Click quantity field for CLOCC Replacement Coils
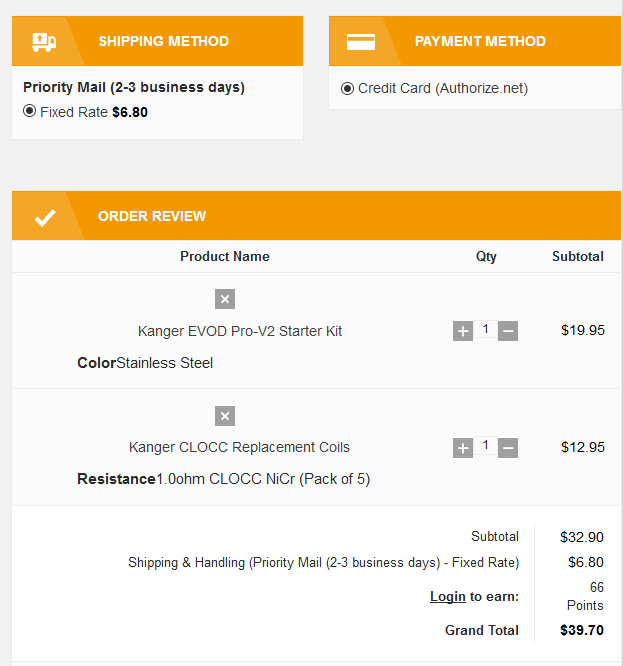624x666 pixels. (486, 446)
